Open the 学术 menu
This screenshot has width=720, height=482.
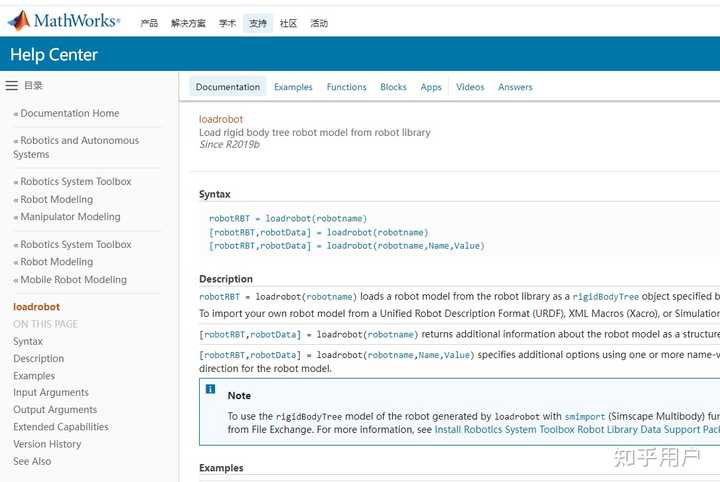[x=227, y=23]
